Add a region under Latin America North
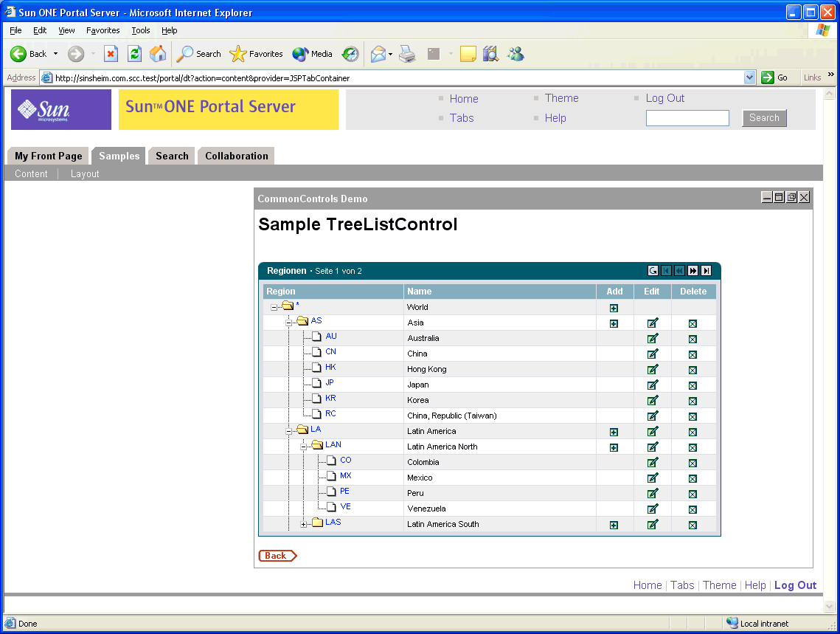 coord(614,447)
